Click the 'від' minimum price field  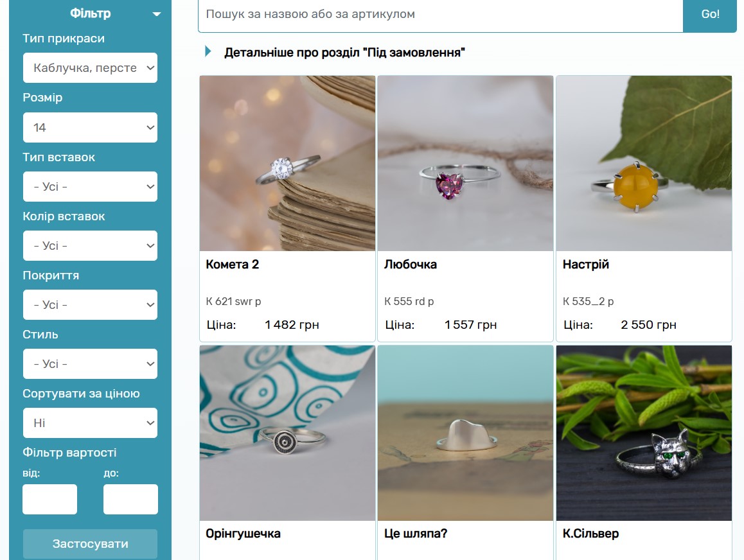50,499
